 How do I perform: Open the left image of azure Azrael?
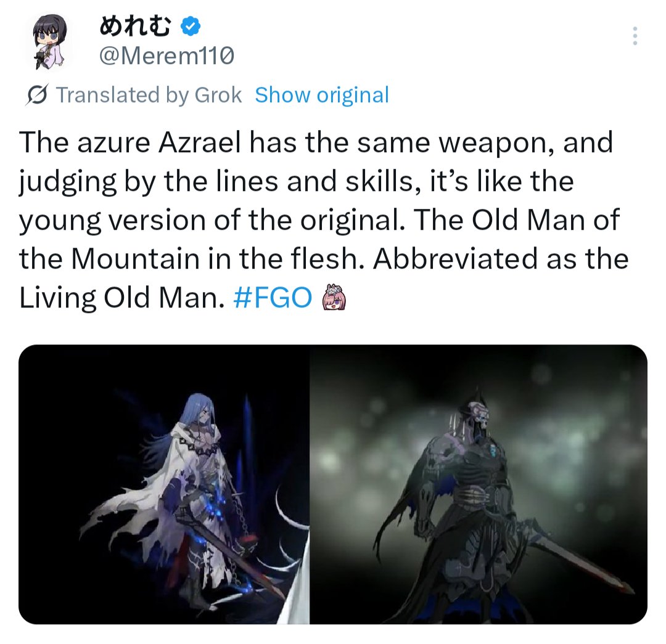164,484
